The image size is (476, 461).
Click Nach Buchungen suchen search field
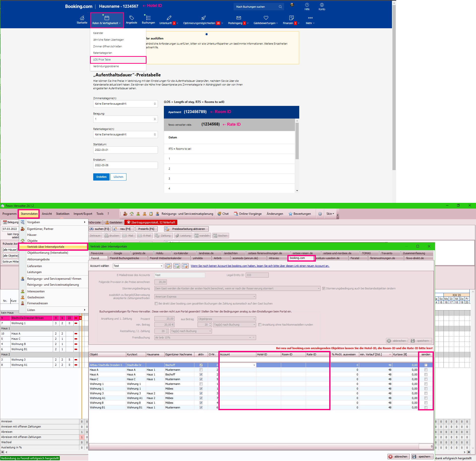coord(256,7)
